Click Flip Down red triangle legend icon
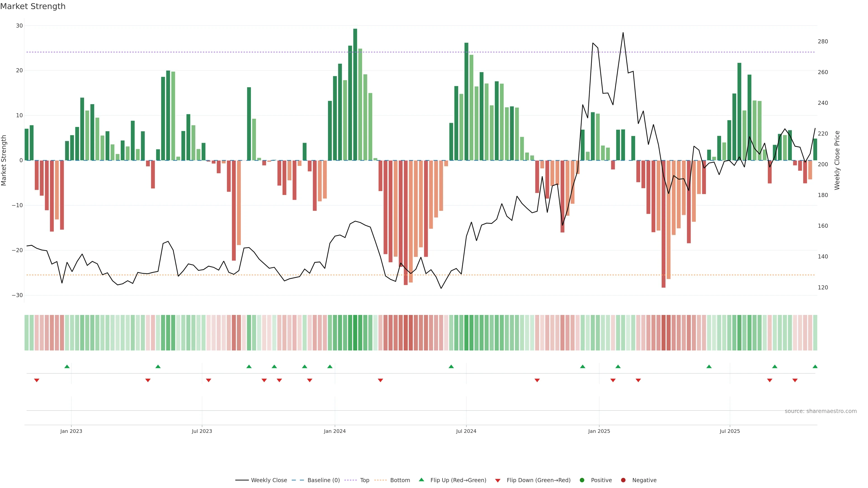The height and width of the screenshot is (488, 868). click(498, 481)
